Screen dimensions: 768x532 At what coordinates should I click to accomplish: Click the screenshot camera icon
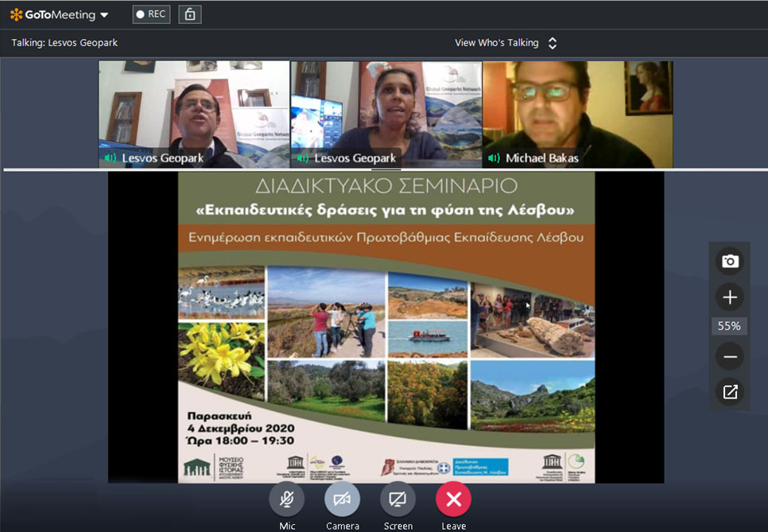(x=730, y=261)
